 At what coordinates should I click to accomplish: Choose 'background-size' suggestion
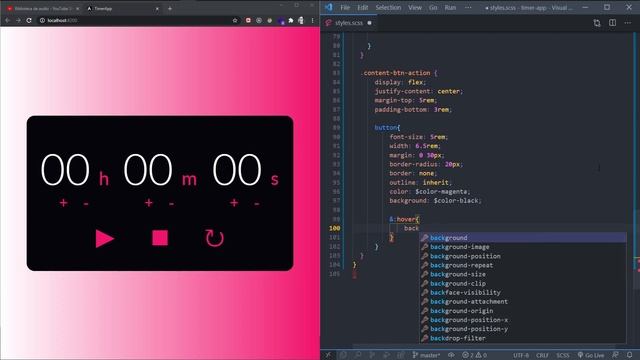click(523, 274)
